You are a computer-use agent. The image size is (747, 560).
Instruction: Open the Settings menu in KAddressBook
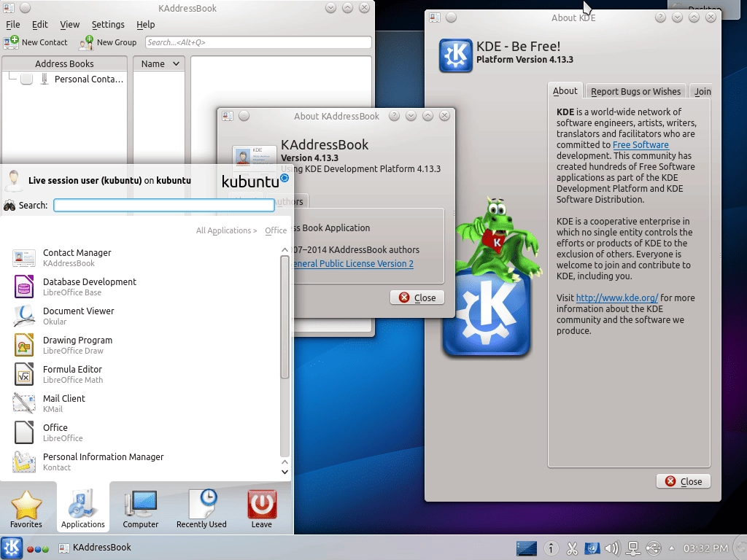click(108, 24)
